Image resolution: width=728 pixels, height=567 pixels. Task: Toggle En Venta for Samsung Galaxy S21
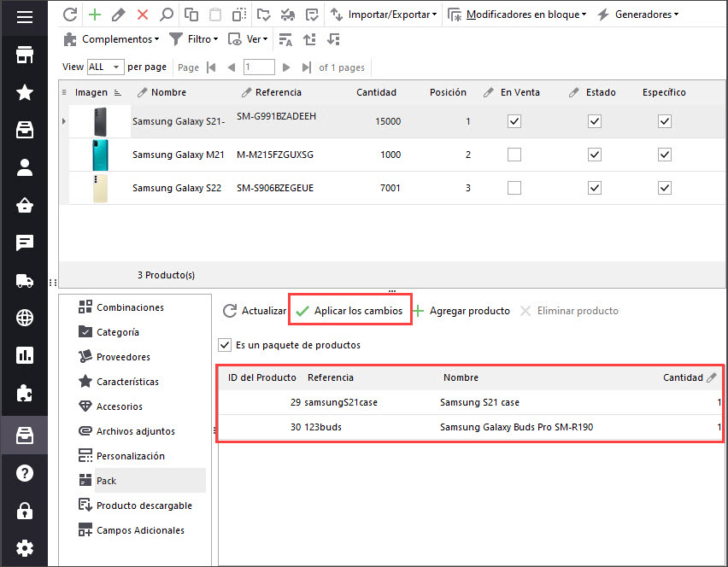[514, 121]
